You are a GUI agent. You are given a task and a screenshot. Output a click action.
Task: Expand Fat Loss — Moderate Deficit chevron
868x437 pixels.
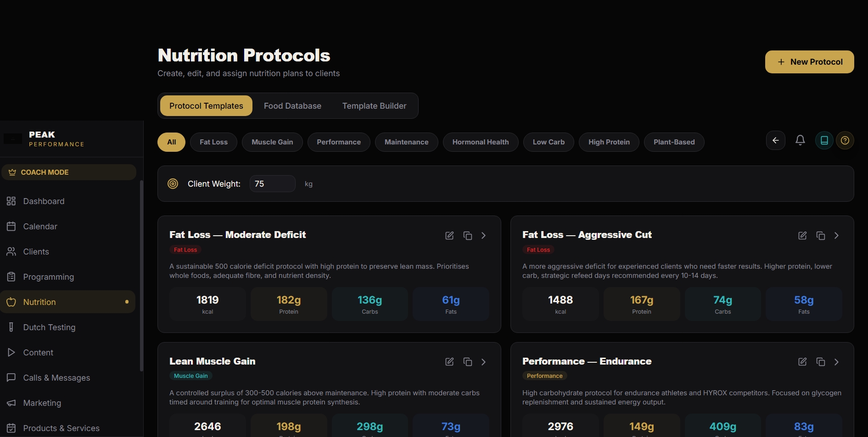click(483, 235)
